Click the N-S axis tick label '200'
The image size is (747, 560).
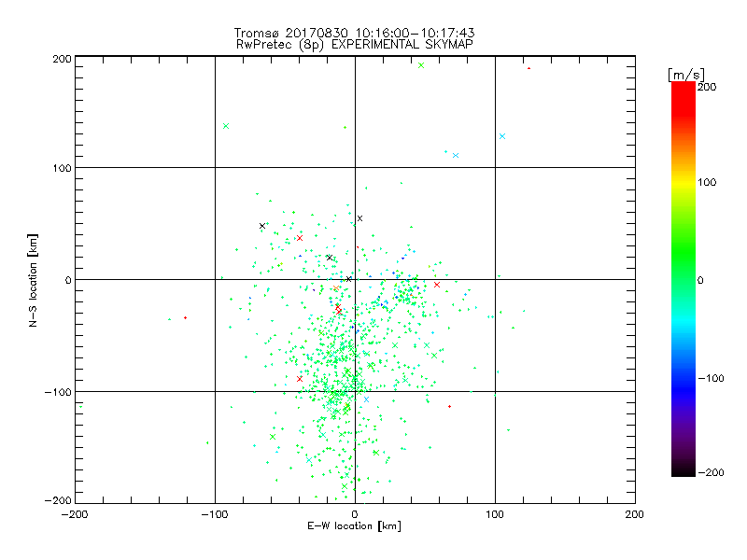[63, 59]
